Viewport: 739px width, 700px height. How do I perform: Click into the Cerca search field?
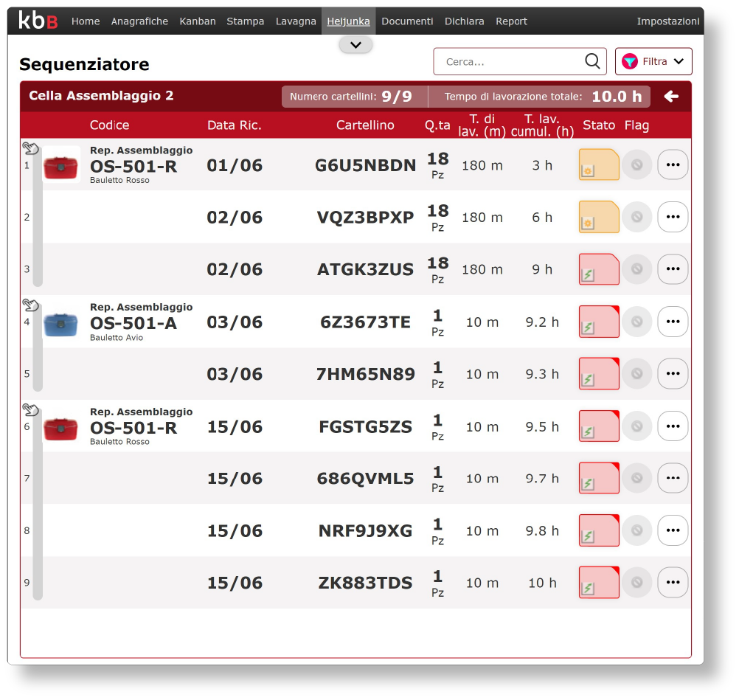pos(509,62)
